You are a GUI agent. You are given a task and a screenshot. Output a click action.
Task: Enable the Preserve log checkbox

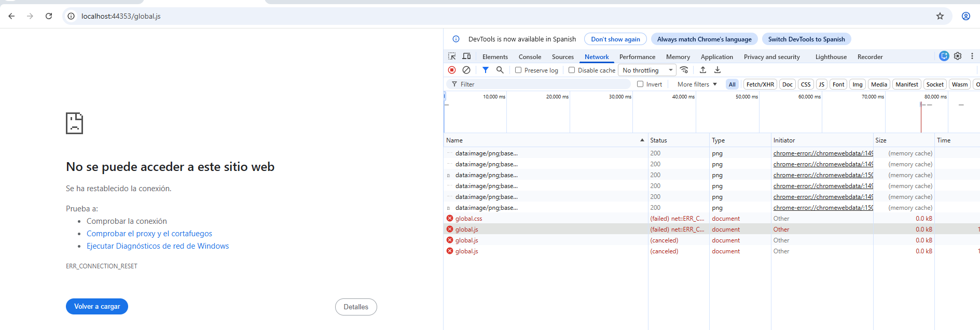coord(518,70)
